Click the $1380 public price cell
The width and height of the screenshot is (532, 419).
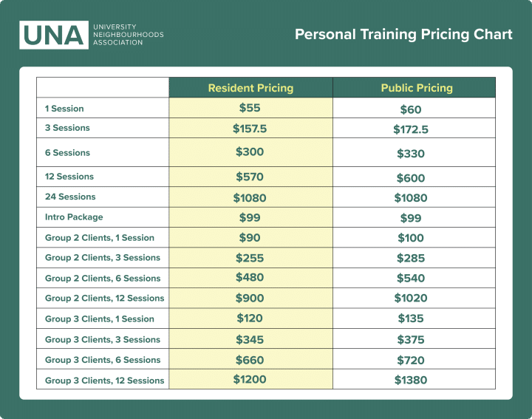(x=411, y=381)
